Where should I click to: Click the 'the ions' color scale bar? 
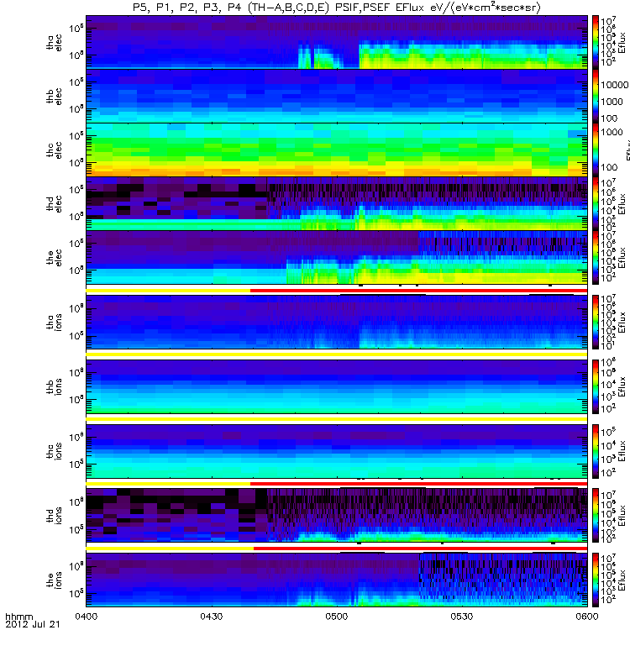[x=596, y=580]
